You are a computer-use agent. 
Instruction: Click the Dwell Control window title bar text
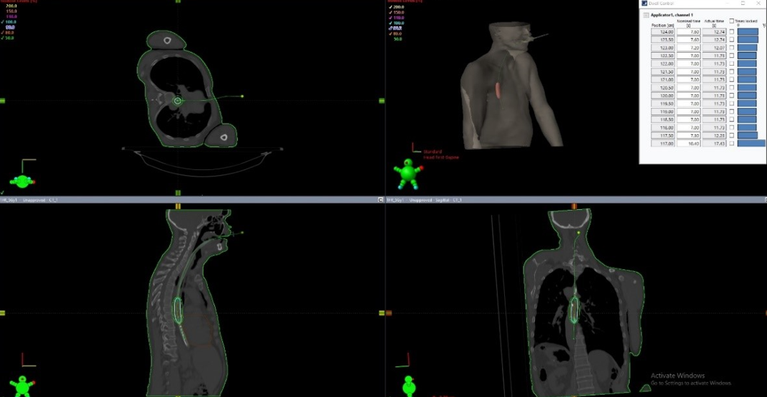point(661,3)
